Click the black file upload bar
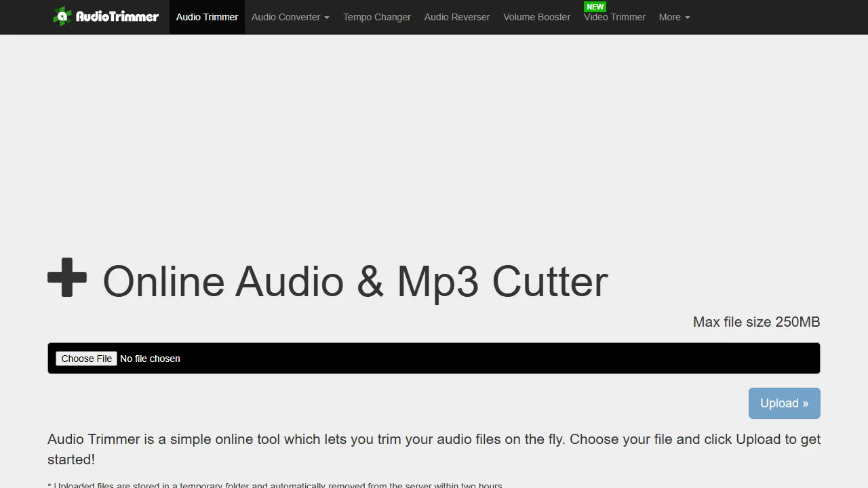The width and height of the screenshot is (868, 488). tap(434, 358)
